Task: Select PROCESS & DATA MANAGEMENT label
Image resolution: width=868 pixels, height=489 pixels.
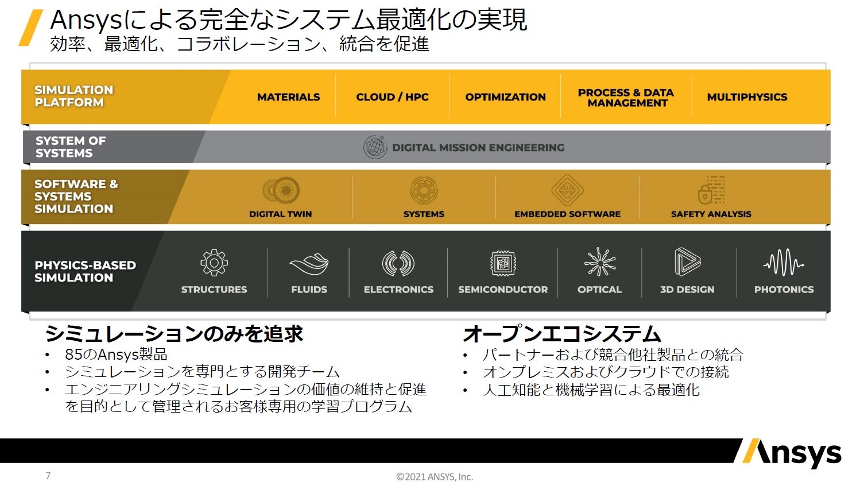Action: pos(626,98)
